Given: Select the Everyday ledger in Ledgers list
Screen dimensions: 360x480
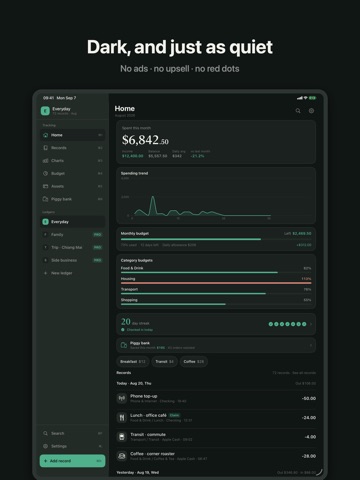Looking at the screenshot, I should point(73,222).
